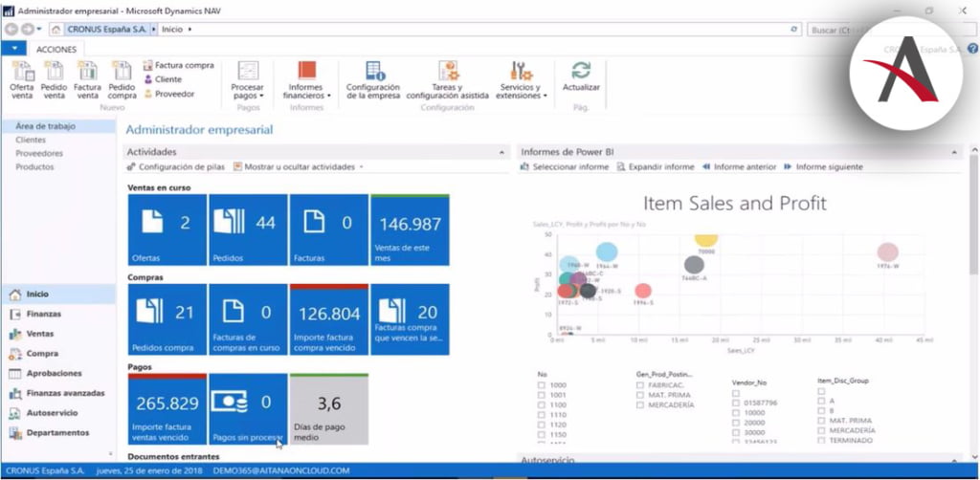Go forward with the navigation arrow
This screenshot has width=980, height=480.
click(x=27, y=30)
